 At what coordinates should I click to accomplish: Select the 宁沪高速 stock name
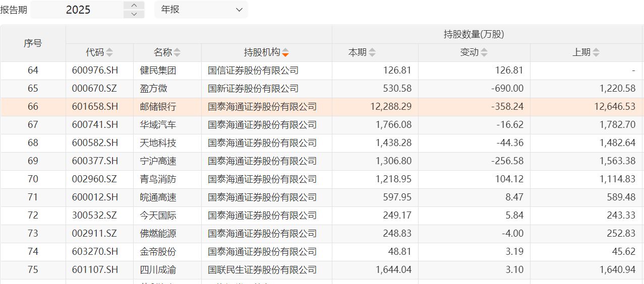158,161
